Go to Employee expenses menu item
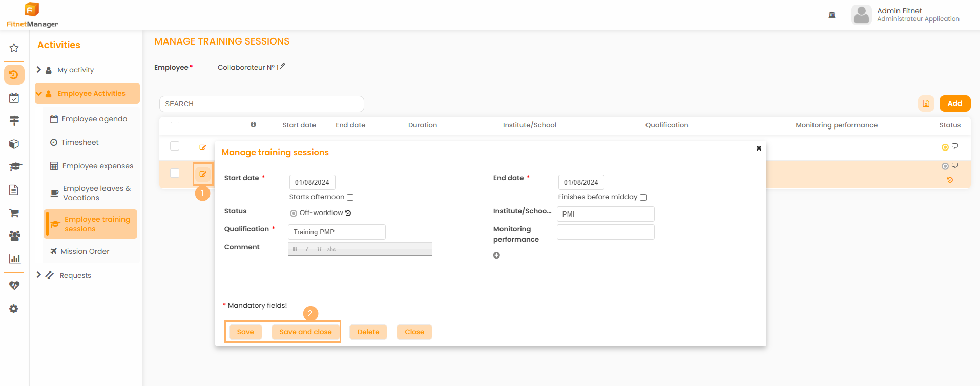 tap(97, 166)
